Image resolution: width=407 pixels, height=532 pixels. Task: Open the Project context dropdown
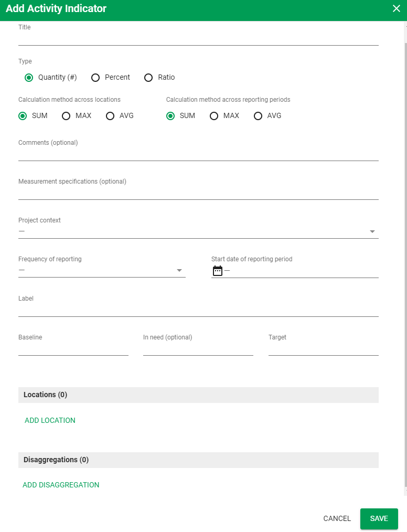pos(198,231)
